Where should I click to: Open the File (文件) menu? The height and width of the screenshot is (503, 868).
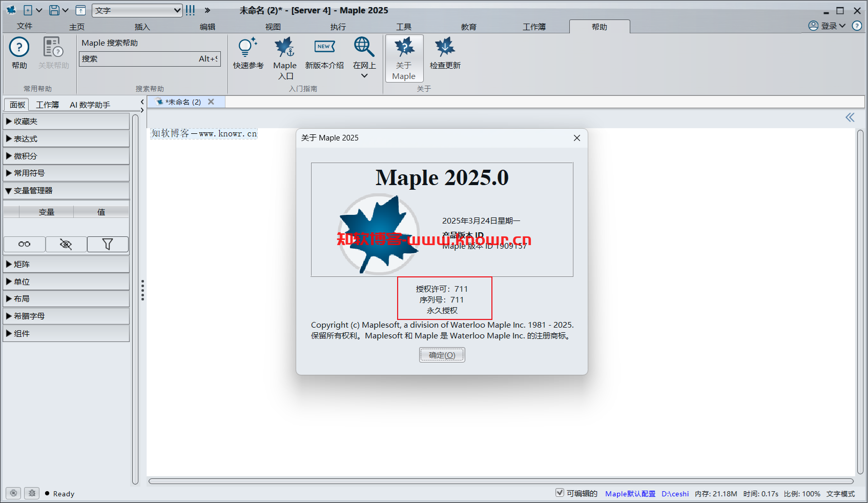[x=25, y=26]
